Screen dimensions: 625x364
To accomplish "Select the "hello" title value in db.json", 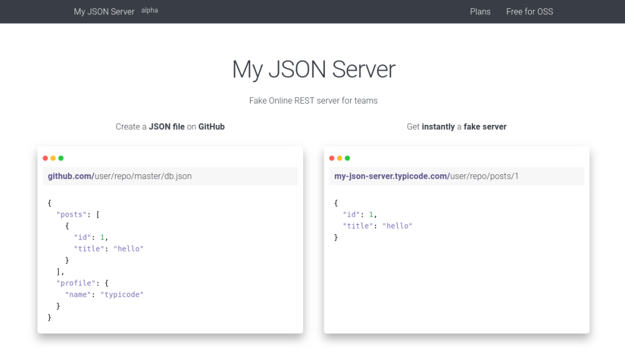I will point(129,248).
